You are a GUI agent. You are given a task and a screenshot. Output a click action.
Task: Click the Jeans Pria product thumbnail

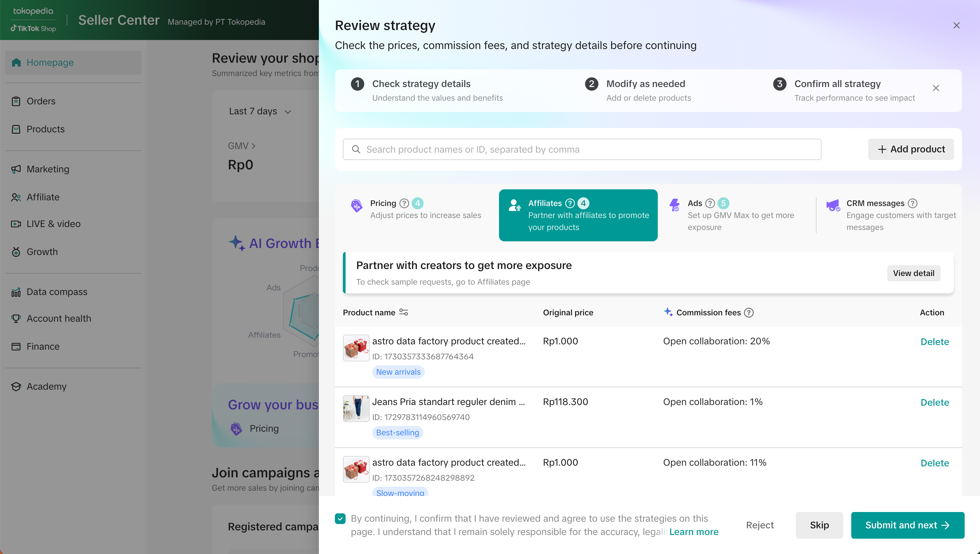click(x=356, y=408)
